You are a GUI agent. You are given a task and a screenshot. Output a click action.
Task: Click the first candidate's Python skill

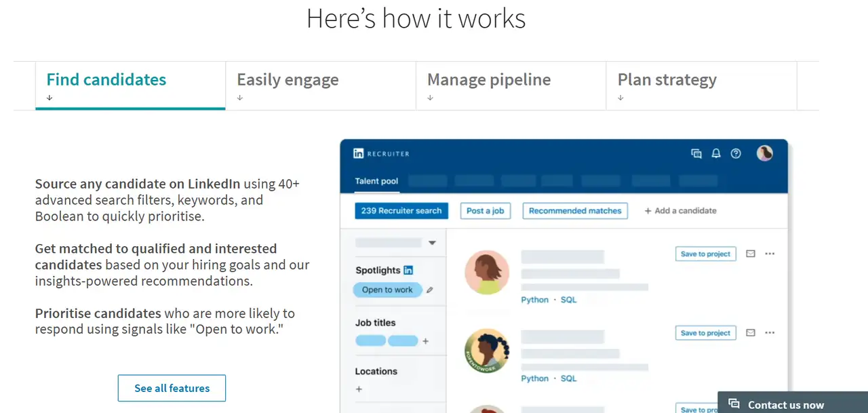535,299
